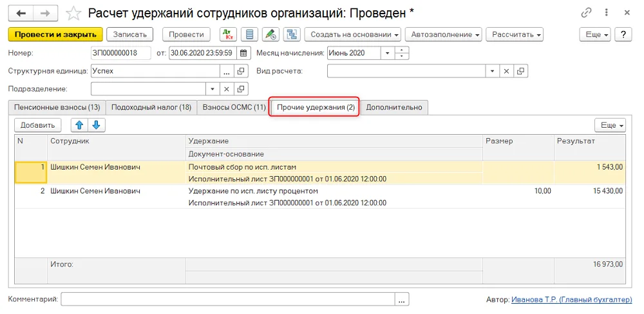644x314 pixels.
Task: Open author link Иванова Т.Р. (Главный бухгалтер)
Action: click(x=572, y=300)
